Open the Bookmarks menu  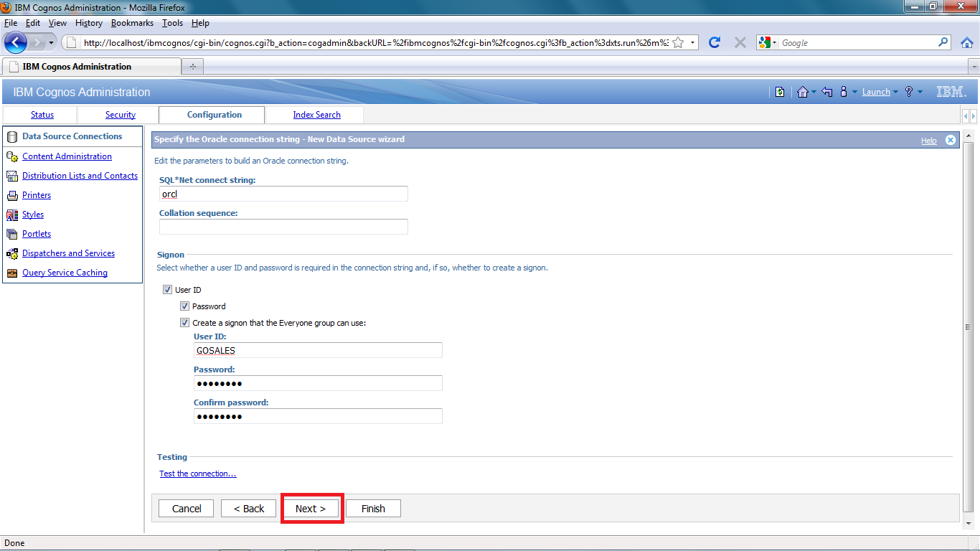click(132, 23)
